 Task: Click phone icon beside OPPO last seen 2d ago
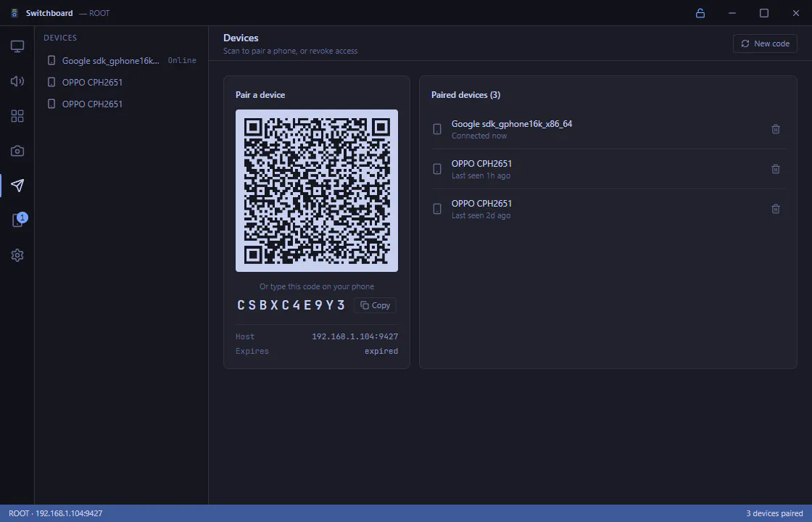tap(437, 209)
